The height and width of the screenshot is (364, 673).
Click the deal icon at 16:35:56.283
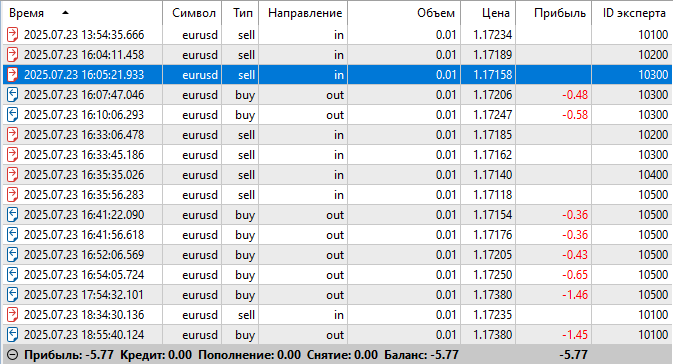[12, 195]
